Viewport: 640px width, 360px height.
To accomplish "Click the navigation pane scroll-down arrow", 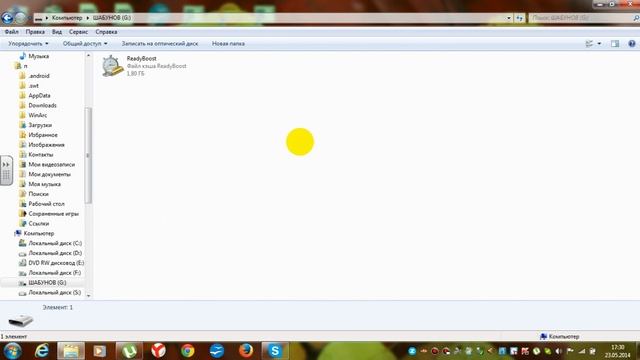I will point(89,296).
